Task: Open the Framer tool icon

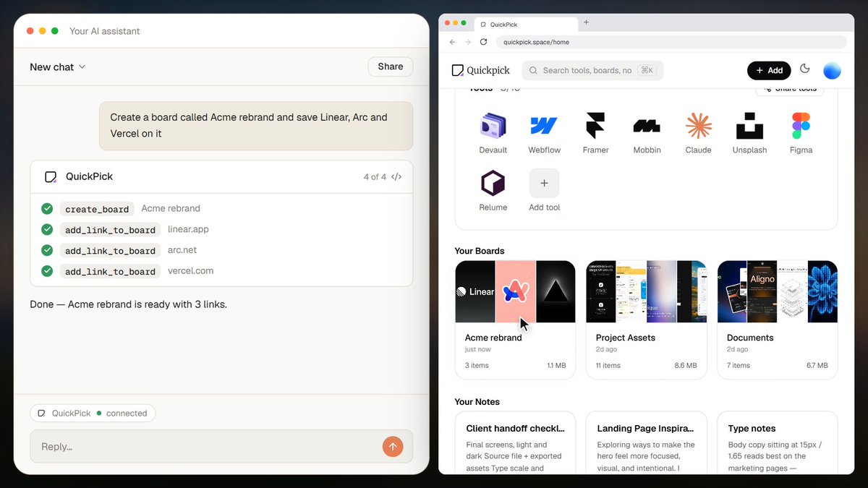Action: pos(595,126)
